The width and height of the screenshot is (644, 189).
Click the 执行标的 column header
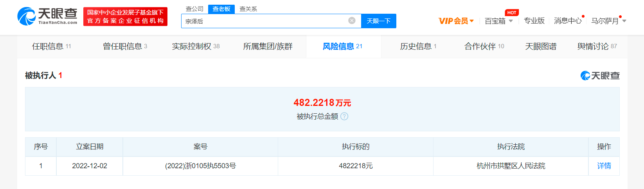coord(356,147)
